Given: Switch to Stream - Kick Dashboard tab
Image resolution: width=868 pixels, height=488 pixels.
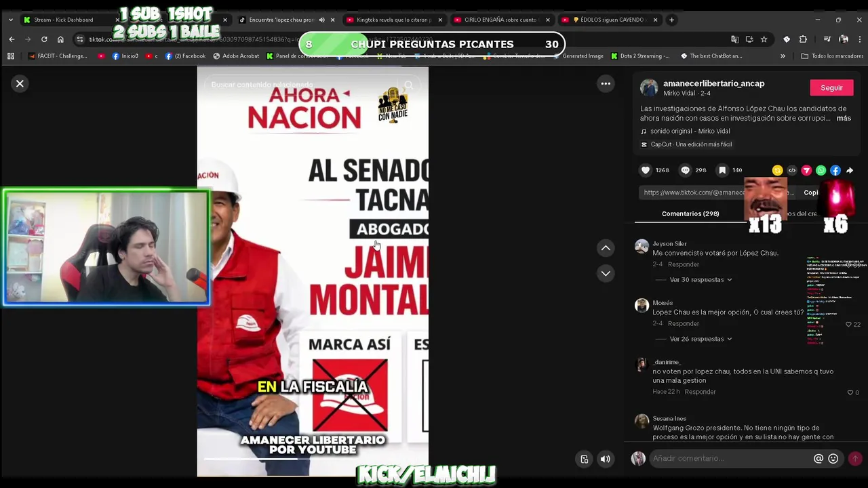Looking at the screenshot, I should point(63,20).
